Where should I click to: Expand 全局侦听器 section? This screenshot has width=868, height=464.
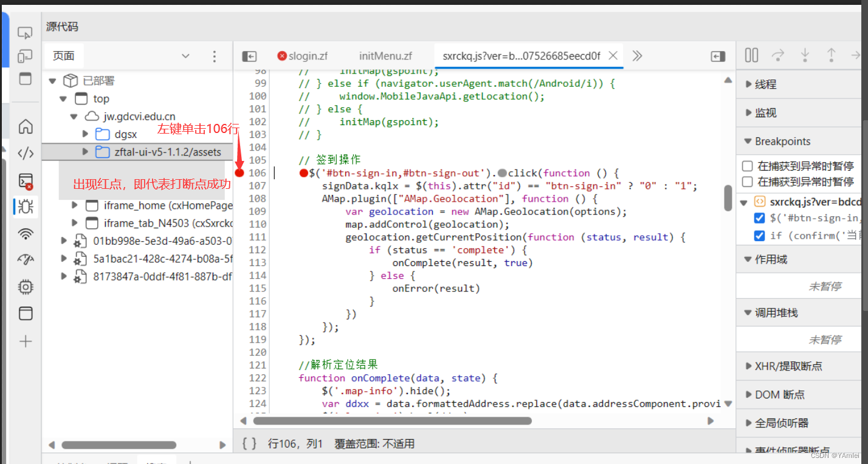[x=748, y=423]
